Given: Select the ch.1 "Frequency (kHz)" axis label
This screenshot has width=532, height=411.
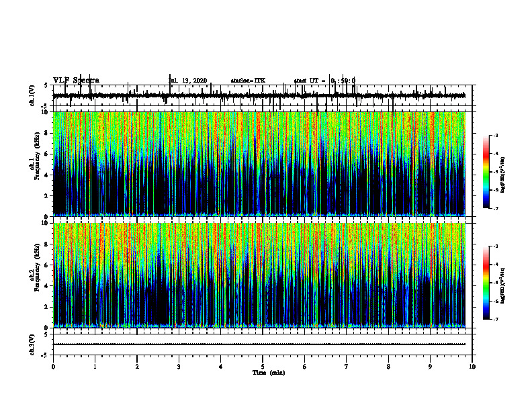Looking at the screenshot, I should click(37, 155).
